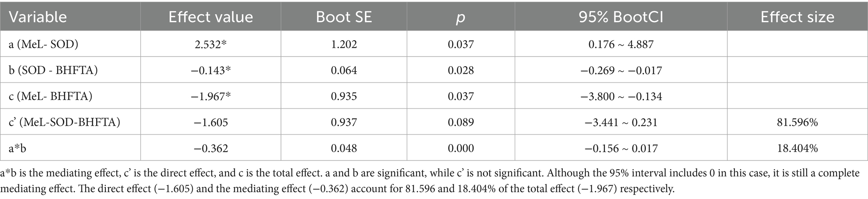Click the Boot SE column header

click(344, 17)
